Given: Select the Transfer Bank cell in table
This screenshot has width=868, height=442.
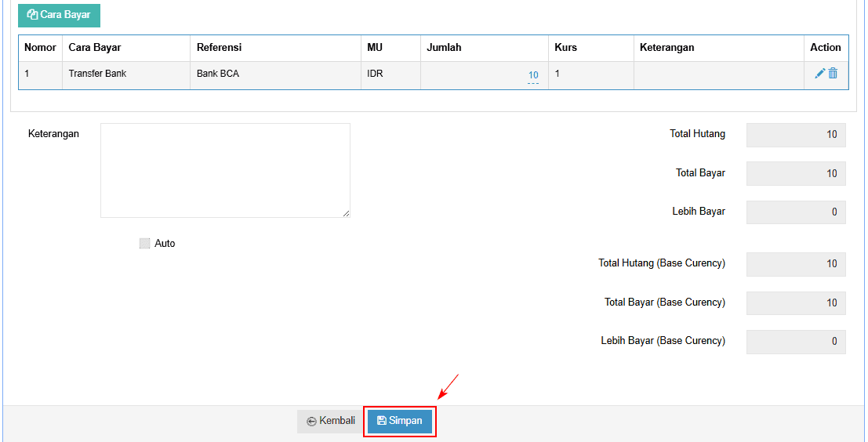Looking at the screenshot, I should coord(97,74).
